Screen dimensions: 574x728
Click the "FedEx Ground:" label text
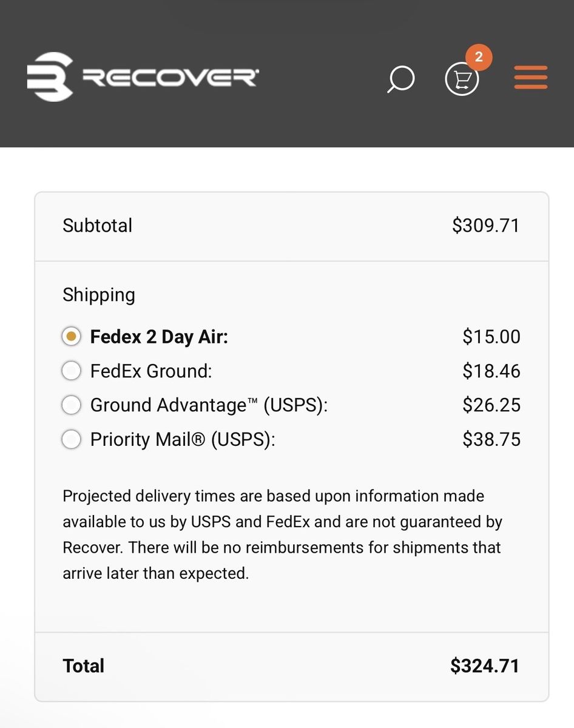(x=151, y=371)
